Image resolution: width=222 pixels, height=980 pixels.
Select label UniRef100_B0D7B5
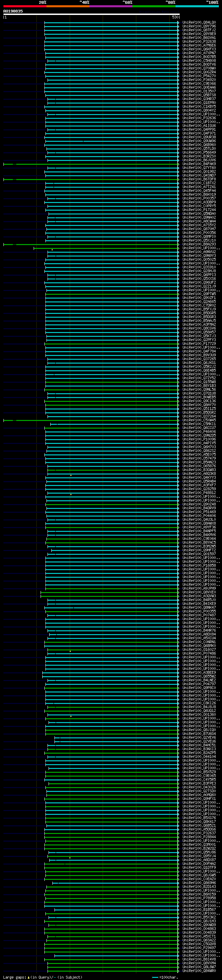point(199,57)
